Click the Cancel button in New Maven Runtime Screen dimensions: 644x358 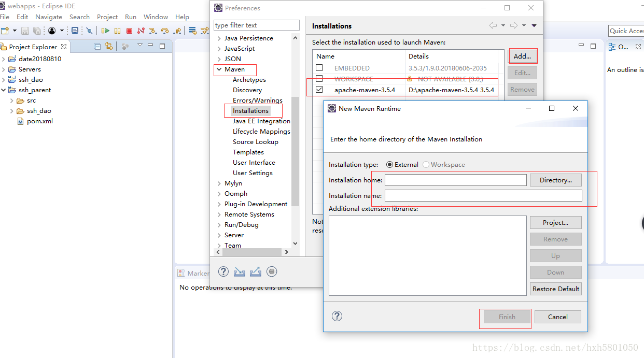point(558,317)
